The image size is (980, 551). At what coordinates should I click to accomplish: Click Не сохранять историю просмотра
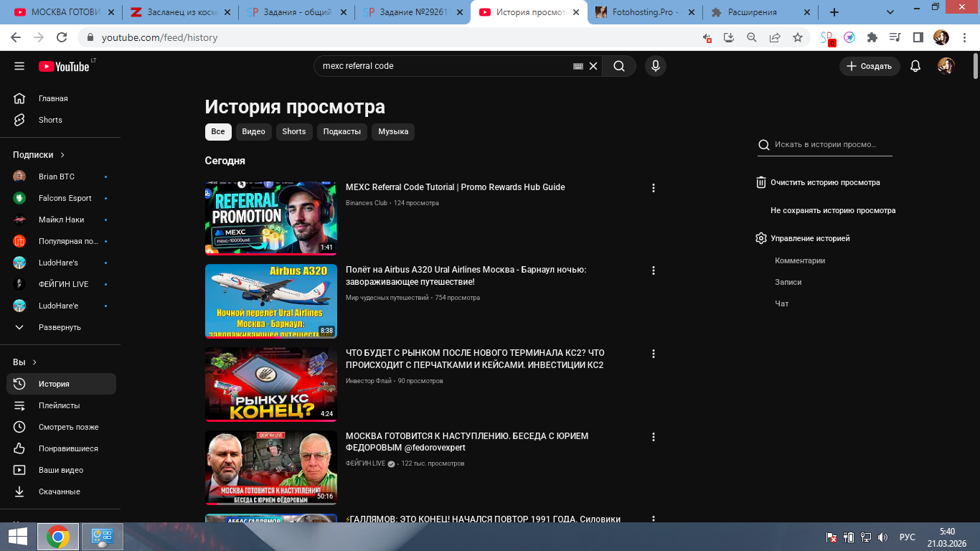tap(833, 211)
